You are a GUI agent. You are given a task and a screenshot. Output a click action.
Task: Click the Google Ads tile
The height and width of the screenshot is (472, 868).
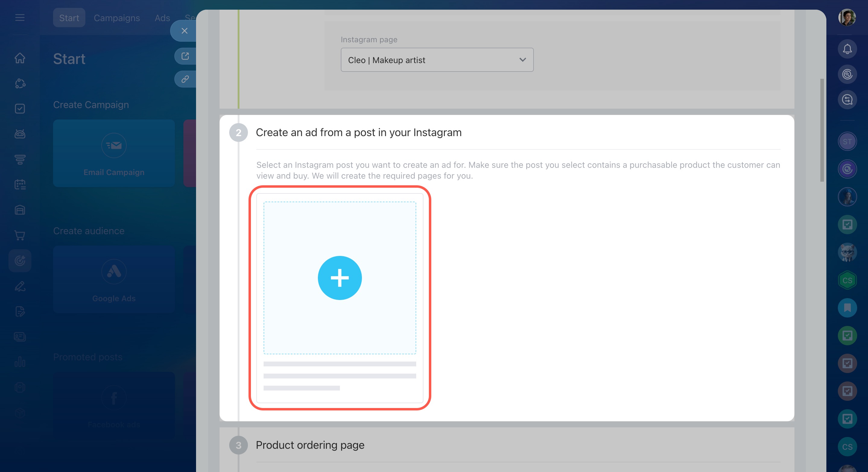[114, 279]
